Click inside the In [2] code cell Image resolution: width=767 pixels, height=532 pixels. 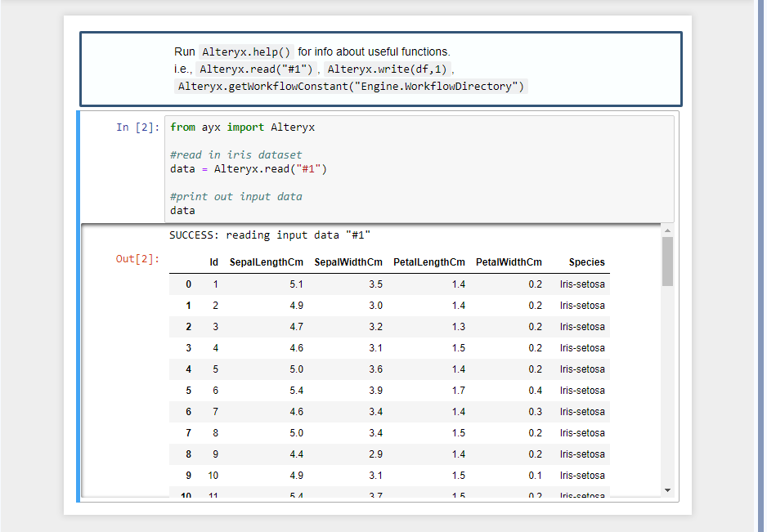point(419,169)
